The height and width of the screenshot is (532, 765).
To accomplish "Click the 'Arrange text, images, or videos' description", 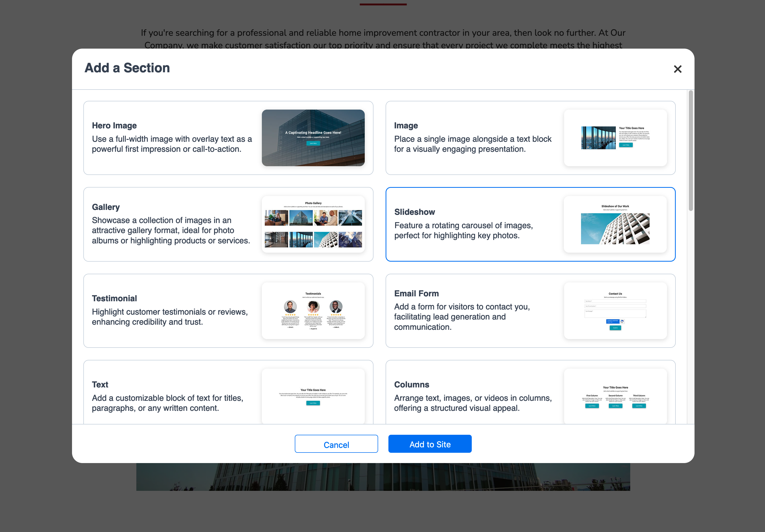I will pos(473,403).
